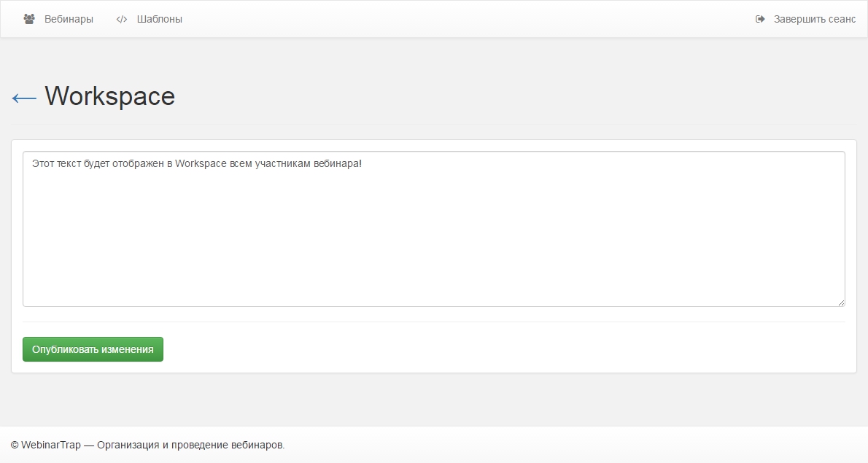The height and width of the screenshot is (463, 868).
Task: Click the textarea resize grip handle
Action: pyautogui.click(x=841, y=302)
